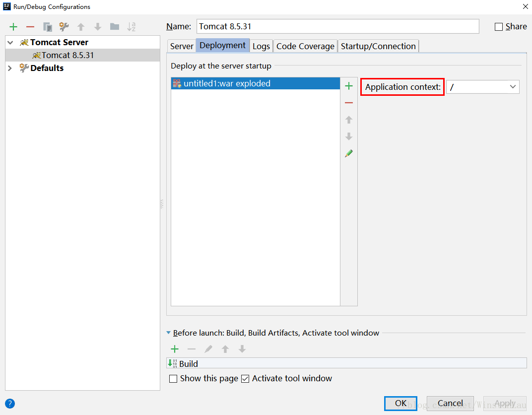This screenshot has width=532, height=415.
Task: Collapse the Tomcat Server tree node
Action: click(x=10, y=42)
